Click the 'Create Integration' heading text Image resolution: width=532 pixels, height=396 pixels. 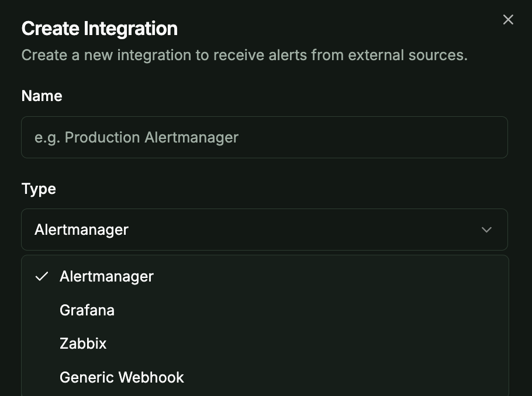tap(99, 29)
